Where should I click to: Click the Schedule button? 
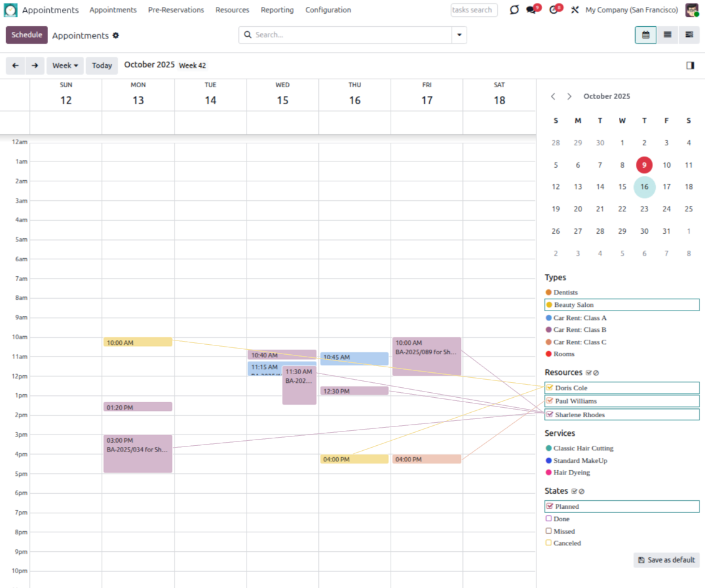27,35
